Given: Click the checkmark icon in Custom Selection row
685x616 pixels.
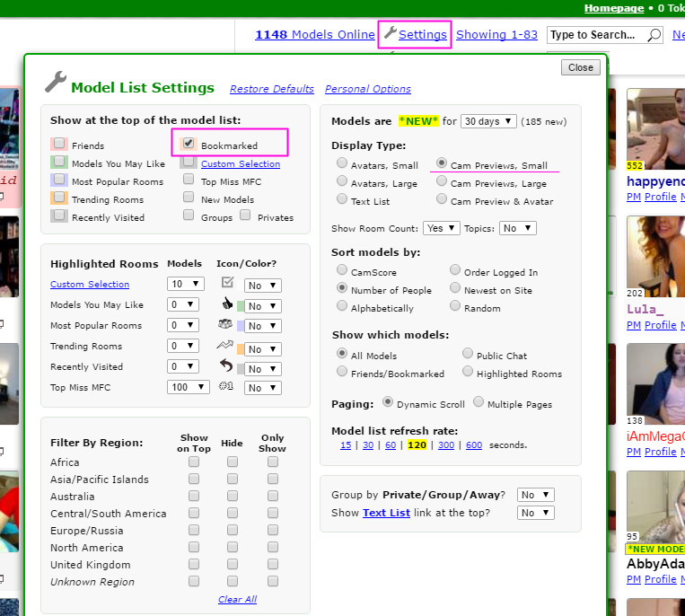Looking at the screenshot, I should [x=227, y=283].
